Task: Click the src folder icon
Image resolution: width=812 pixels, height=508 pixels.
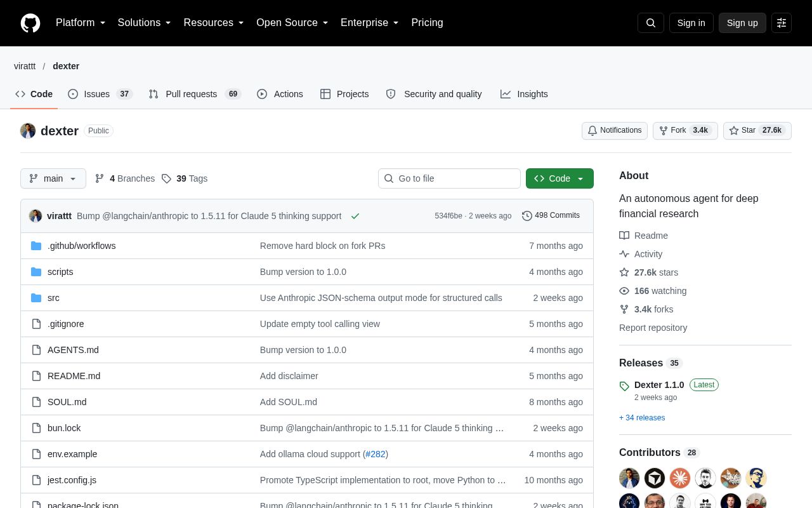Action: pyautogui.click(x=36, y=298)
